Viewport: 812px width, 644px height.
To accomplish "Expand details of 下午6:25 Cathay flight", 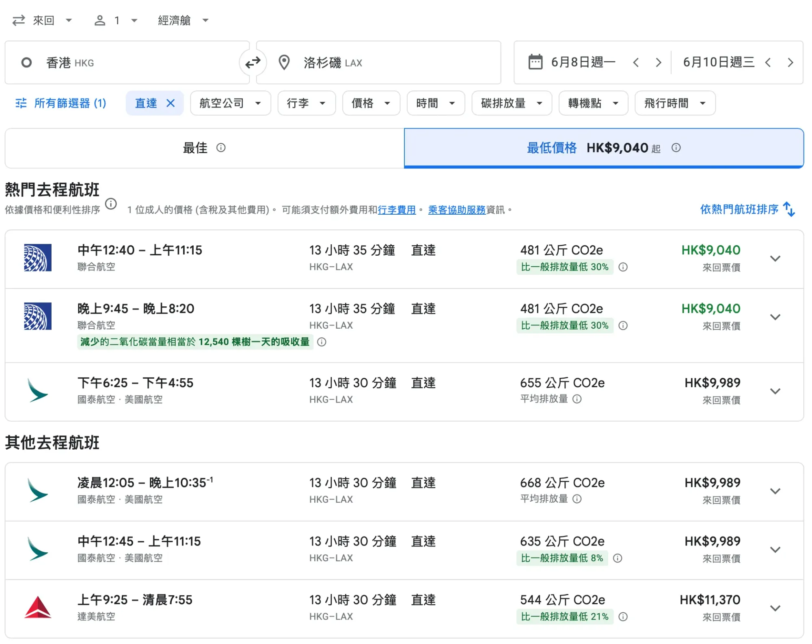I will [x=775, y=391].
